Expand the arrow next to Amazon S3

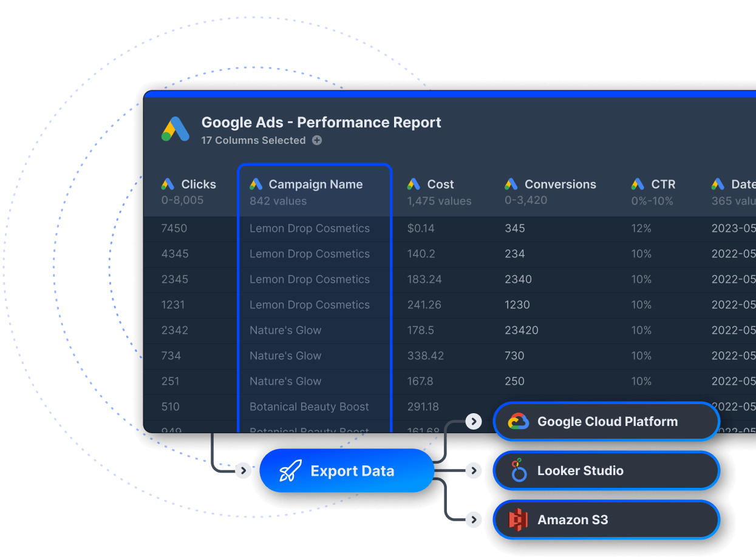pos(474,519)
